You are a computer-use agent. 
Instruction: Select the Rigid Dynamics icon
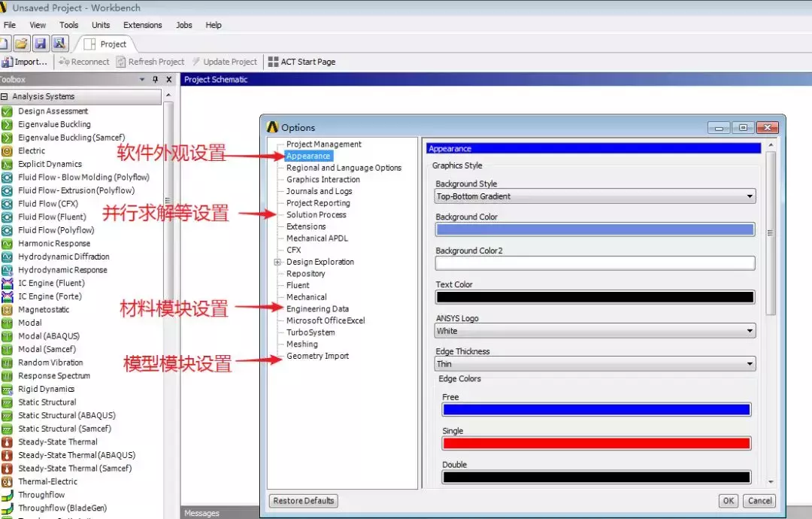click(x=8, y=389)
